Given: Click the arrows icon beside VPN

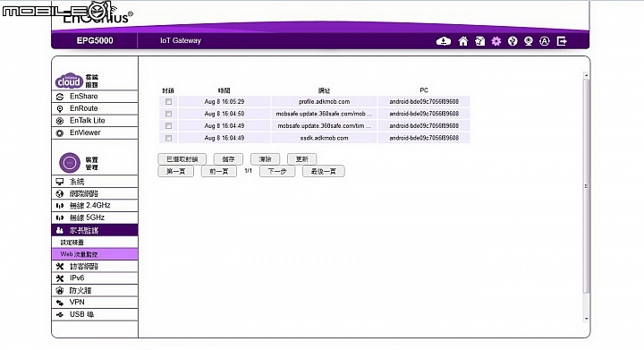Looking at the screenshot, I should click(60, 303).
